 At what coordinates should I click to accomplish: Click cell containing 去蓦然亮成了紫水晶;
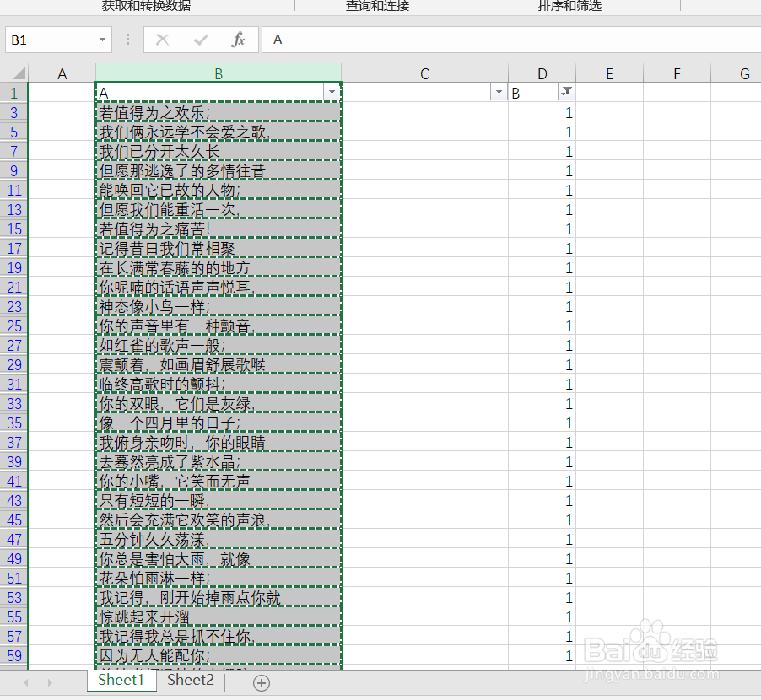click(x=219, y=461)
